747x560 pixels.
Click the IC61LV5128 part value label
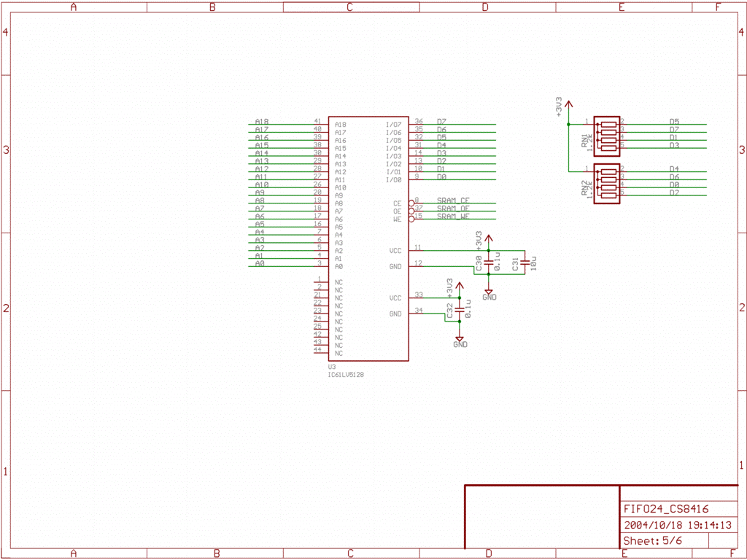346,375
